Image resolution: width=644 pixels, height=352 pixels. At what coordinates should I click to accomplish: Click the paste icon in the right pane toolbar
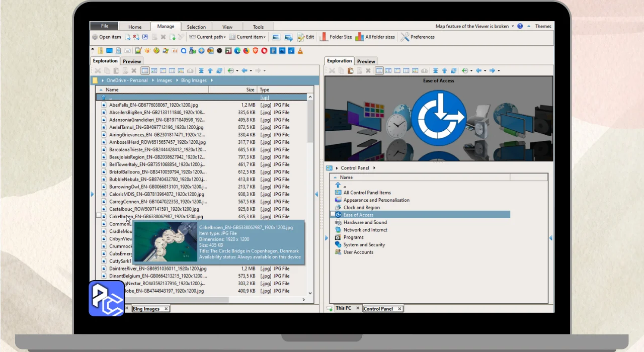click(x=351, y=71)
